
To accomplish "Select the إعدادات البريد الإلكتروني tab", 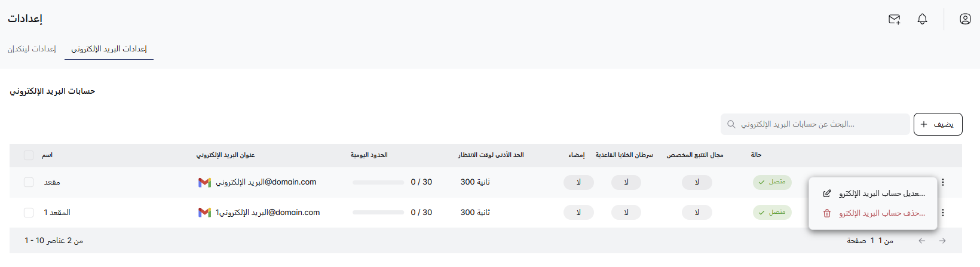I will [109, 49].
